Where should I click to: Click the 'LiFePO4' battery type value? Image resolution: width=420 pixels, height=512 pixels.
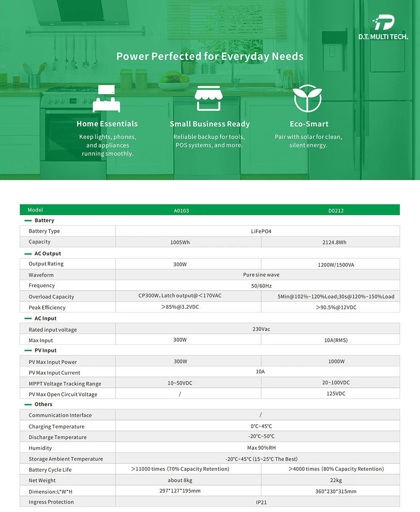pos(261,231)
